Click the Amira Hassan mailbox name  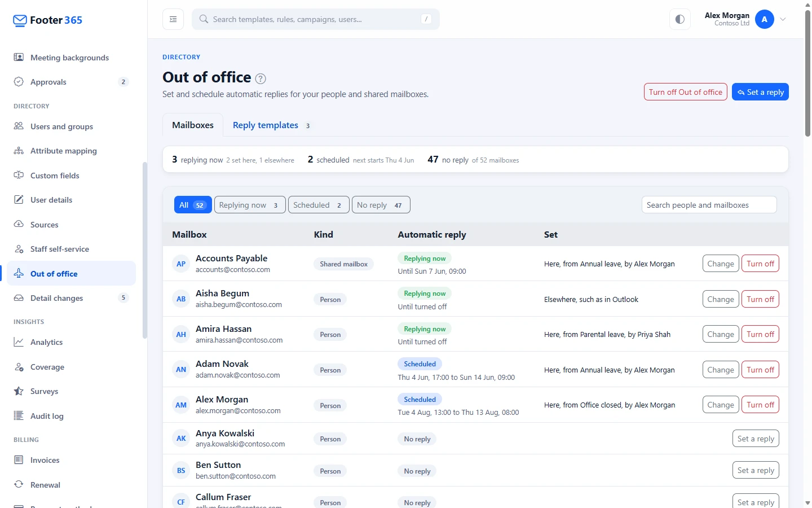click(x=224, y=329)
